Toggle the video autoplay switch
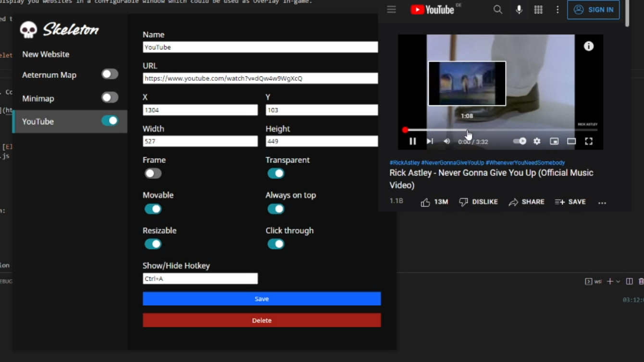 coord(520,141)
